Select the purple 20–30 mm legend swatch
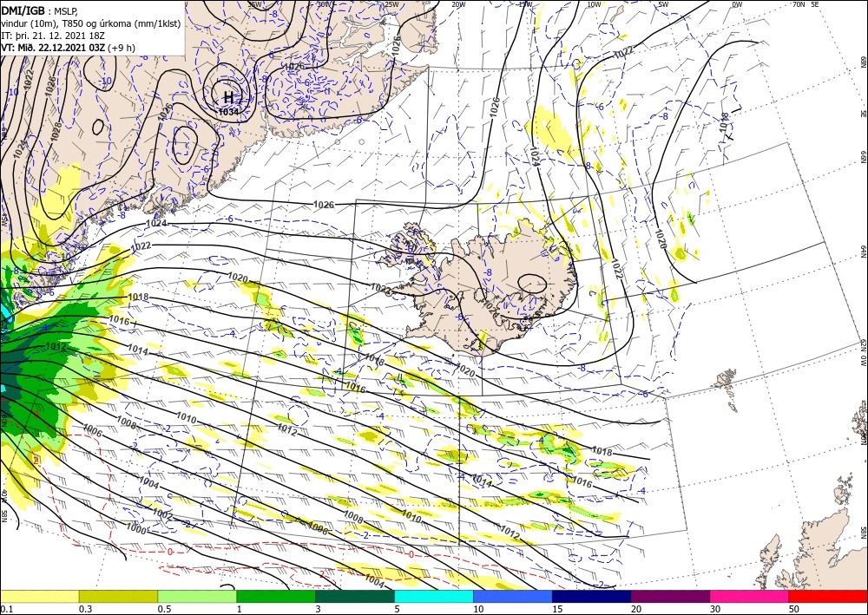The height and width of the screenshot is (615, 868). [x=670, y=596]
